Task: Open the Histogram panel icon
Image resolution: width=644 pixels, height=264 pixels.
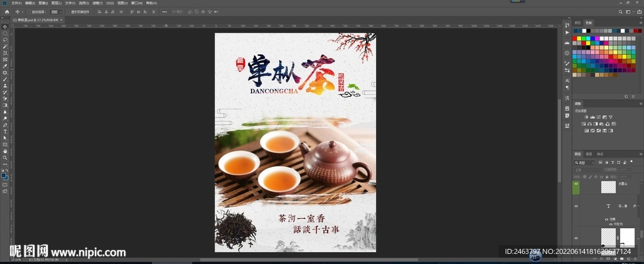Action: [567, 43]
